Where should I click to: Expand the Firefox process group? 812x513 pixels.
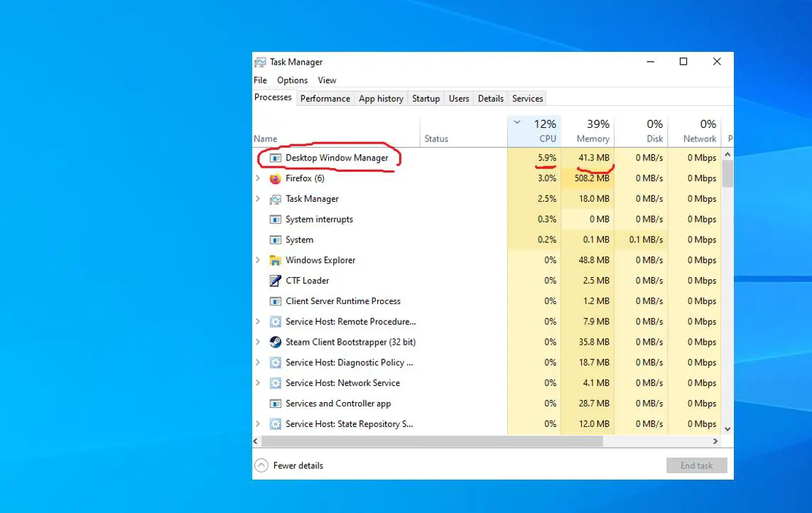click(259, 178)
